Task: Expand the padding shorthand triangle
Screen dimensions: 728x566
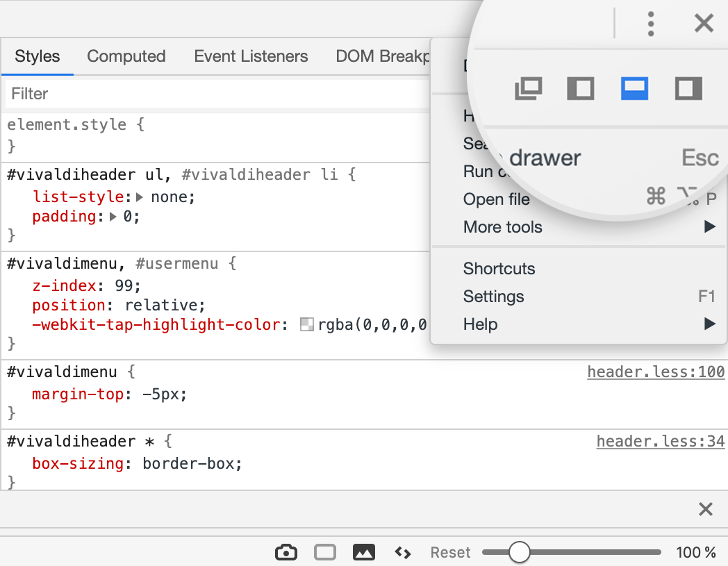Action: (x=113, y=217)
